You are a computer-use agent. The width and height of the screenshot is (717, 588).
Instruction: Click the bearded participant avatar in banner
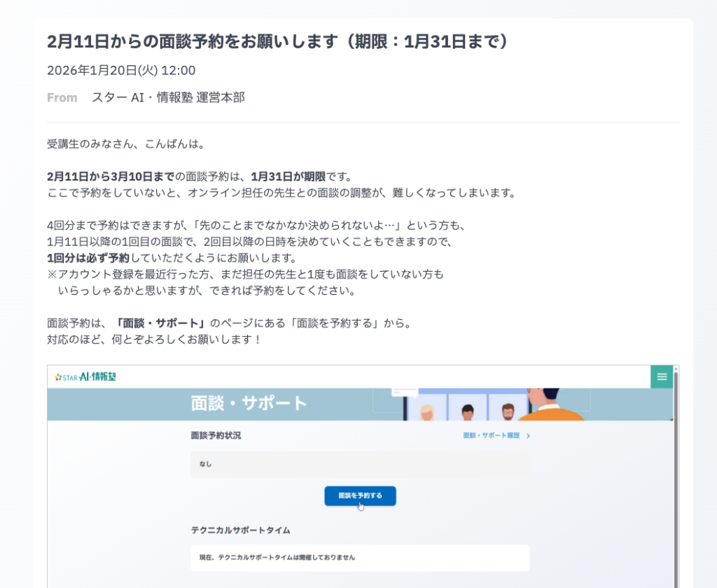pos(508,410)
